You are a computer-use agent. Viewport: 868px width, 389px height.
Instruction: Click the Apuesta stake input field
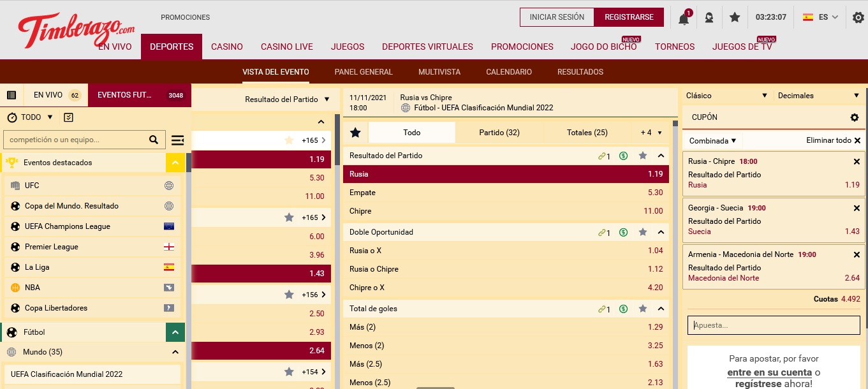[x=774, y=325]
